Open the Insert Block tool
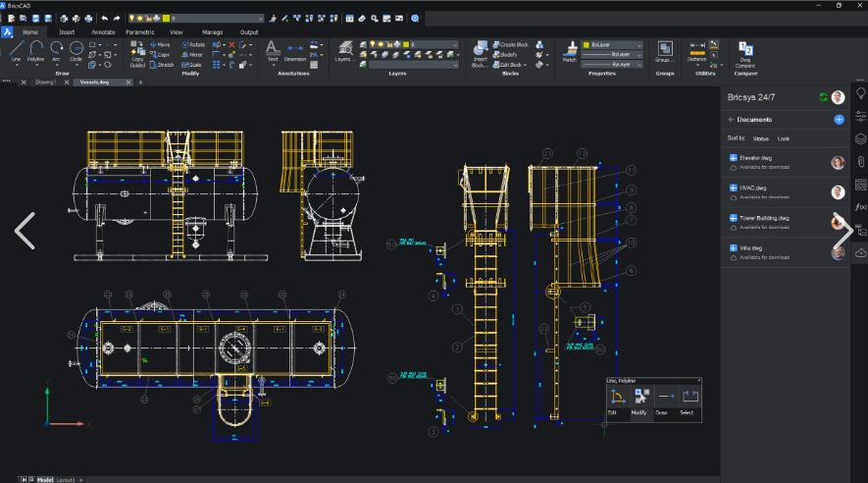Image resolution: width=868 pixels, height=483 pixels. coord(481,51)
